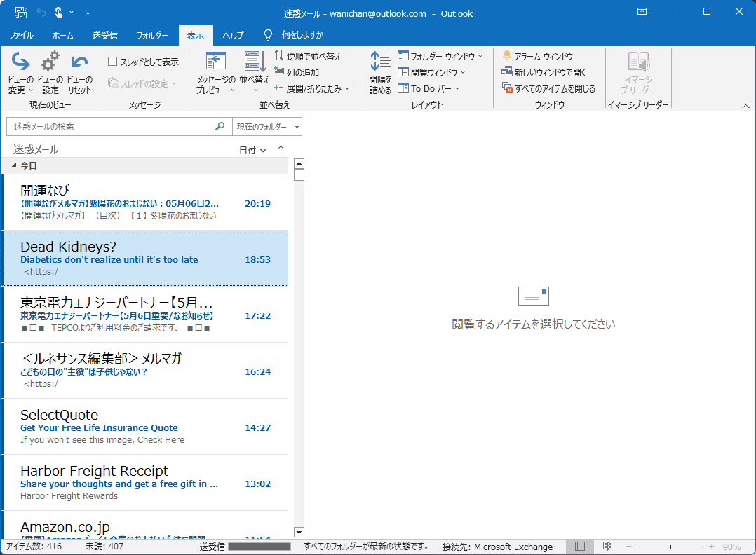
Task: Select the 表示 tab
Action: click(x=195, y=35)
